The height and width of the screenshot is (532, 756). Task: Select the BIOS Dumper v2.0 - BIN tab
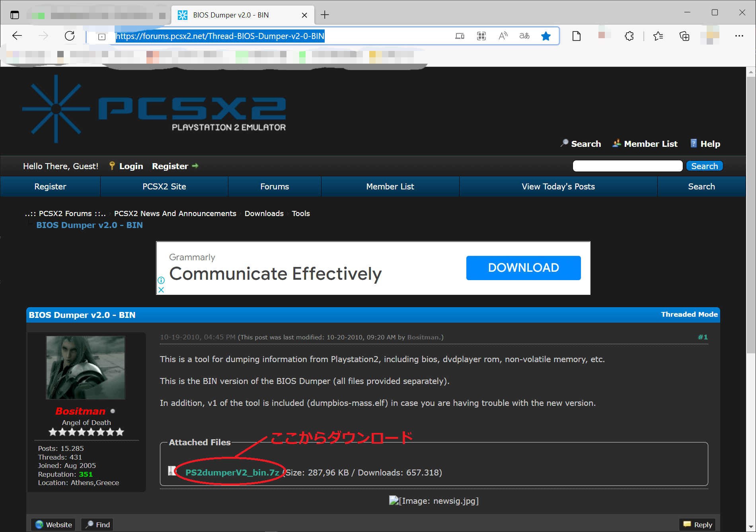243,15
